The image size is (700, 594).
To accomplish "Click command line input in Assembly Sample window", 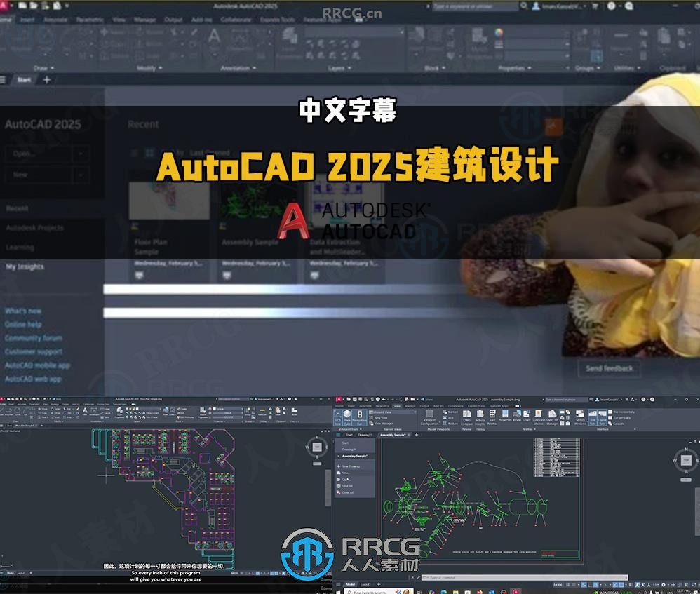I will click(x=525, y=577).
